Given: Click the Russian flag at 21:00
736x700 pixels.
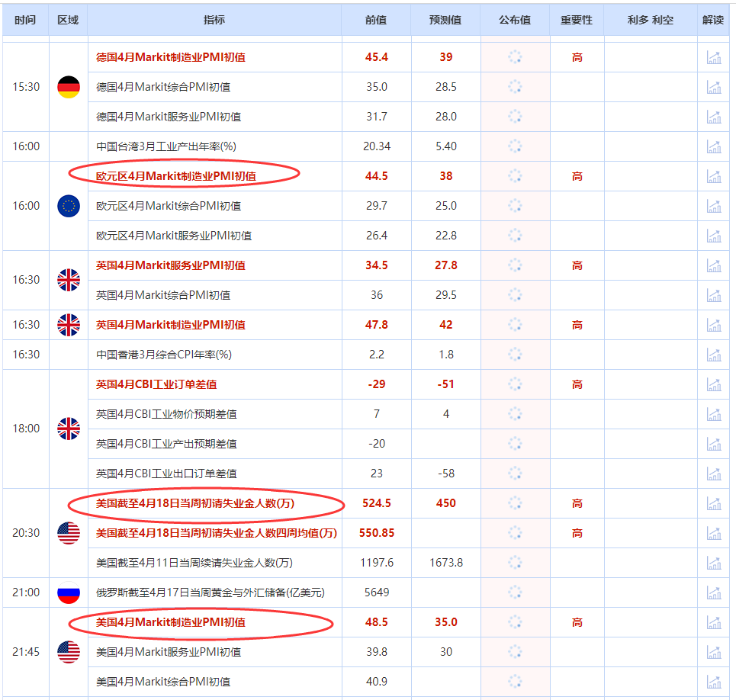Looking at the screenshot, I should coord(69,592).
